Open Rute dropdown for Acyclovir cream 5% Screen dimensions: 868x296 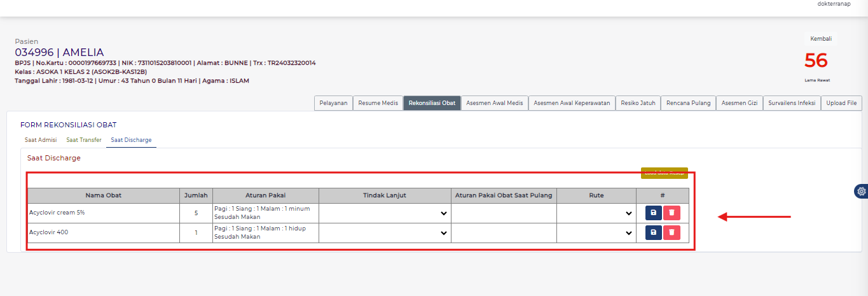point(596,213)
